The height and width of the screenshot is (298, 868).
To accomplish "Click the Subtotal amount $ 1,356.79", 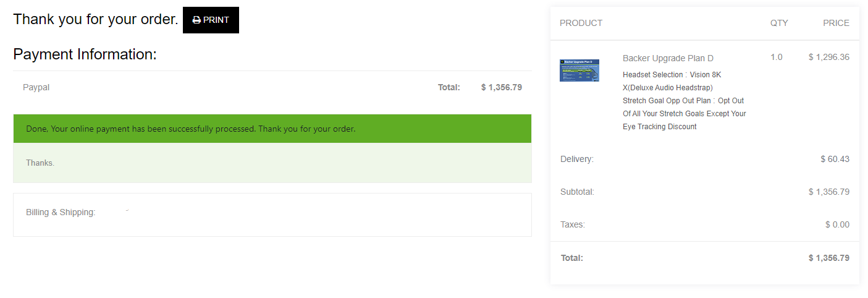I will click(828, 192).
